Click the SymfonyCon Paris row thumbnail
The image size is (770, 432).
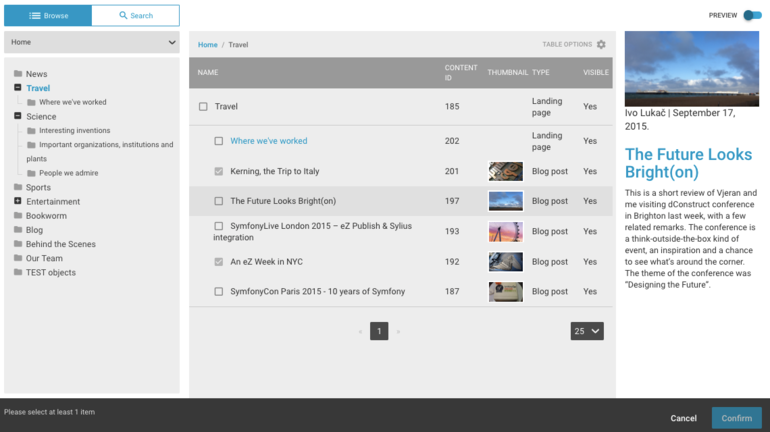point(505,292)
